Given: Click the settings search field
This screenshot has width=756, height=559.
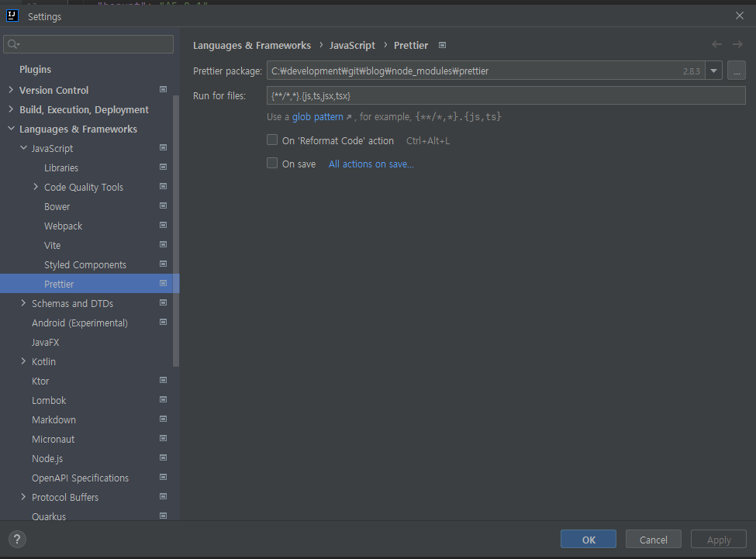Looking at the screenshot, I should point(88,44).
